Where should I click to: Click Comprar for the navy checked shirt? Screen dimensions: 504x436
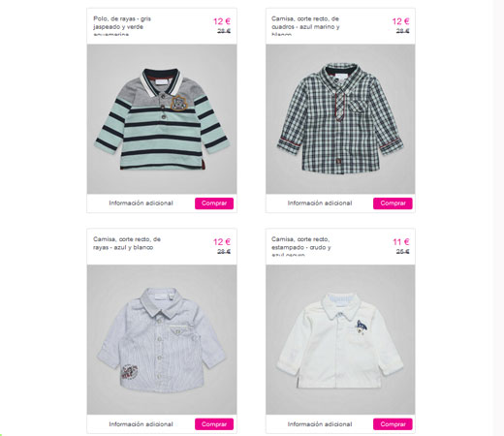[x=393, y=203]
